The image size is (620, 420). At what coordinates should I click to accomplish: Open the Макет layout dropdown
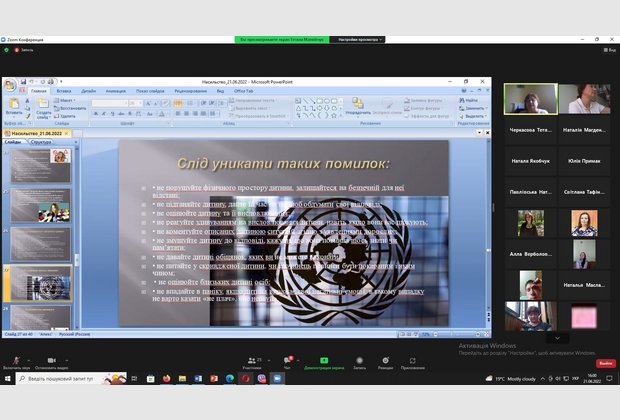tap(65, 100)
